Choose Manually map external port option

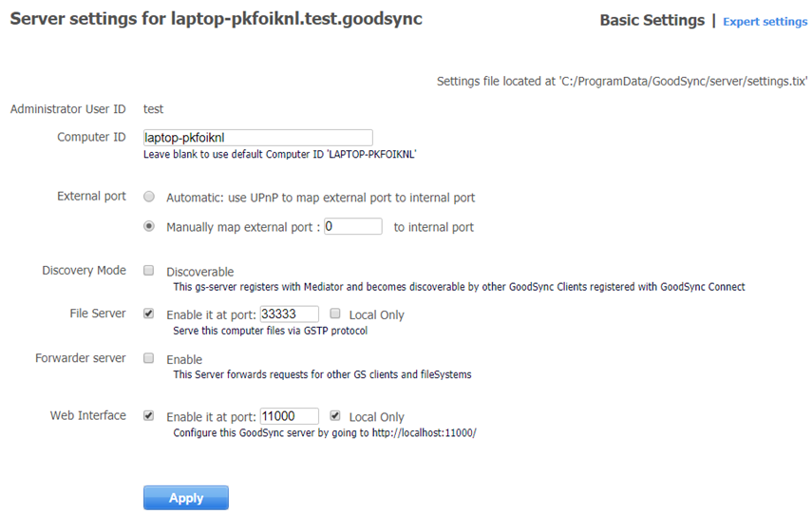click(149, 227)
